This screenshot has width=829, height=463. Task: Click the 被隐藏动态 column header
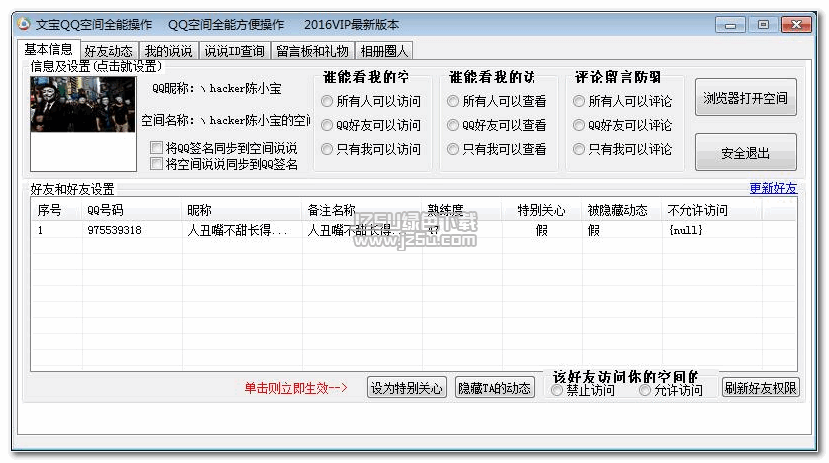622,210
